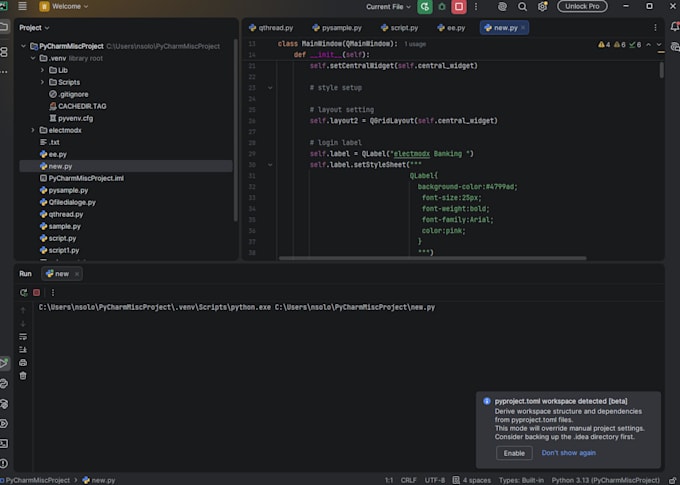The width and height of the screenshot is (680, 485).
Task: Stop process in the Run panel
Action: pos(36,293)
